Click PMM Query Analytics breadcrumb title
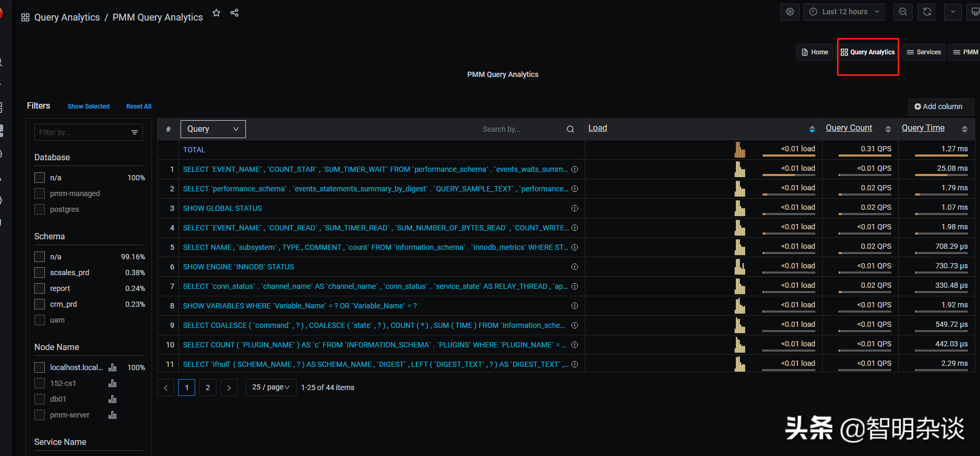Image resolution: width=980 pixels, height=456 pixels. click(x=158, y=17)
